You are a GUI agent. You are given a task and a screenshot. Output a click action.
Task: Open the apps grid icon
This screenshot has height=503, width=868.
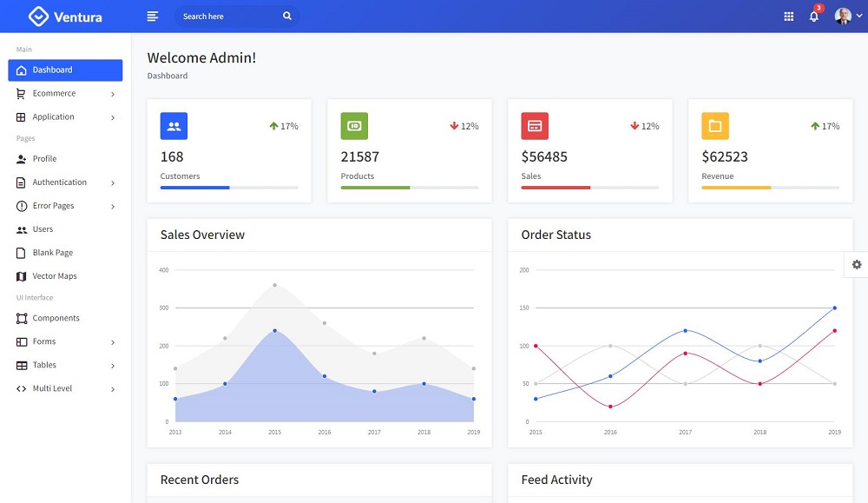pyautogui.click(x=789, y=17)
